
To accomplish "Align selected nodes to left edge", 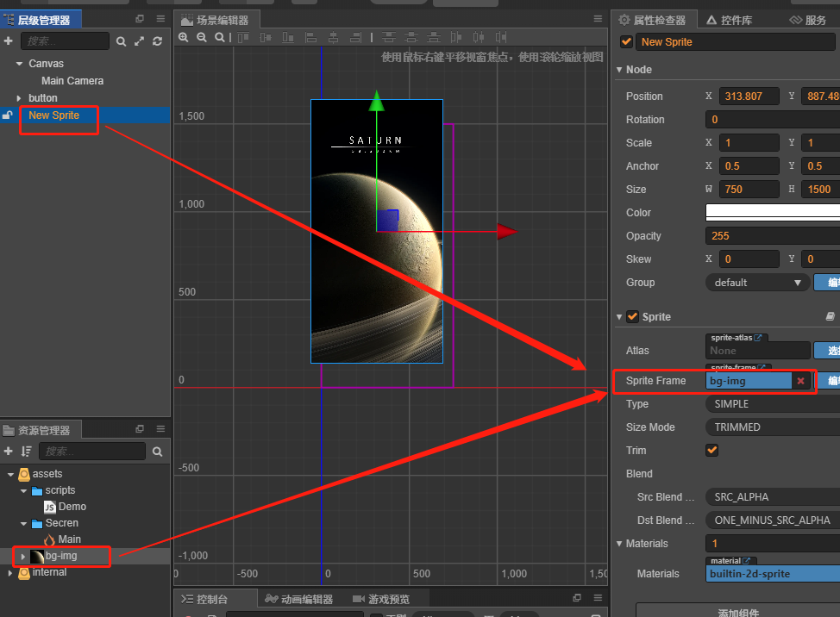I will point(310,37).
